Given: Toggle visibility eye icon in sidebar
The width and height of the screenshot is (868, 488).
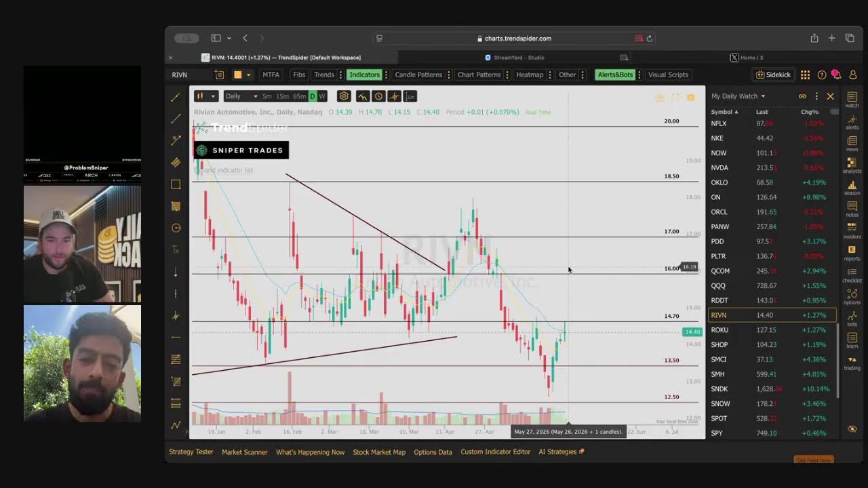Looking at the screenshot, I should click(852, 429).
